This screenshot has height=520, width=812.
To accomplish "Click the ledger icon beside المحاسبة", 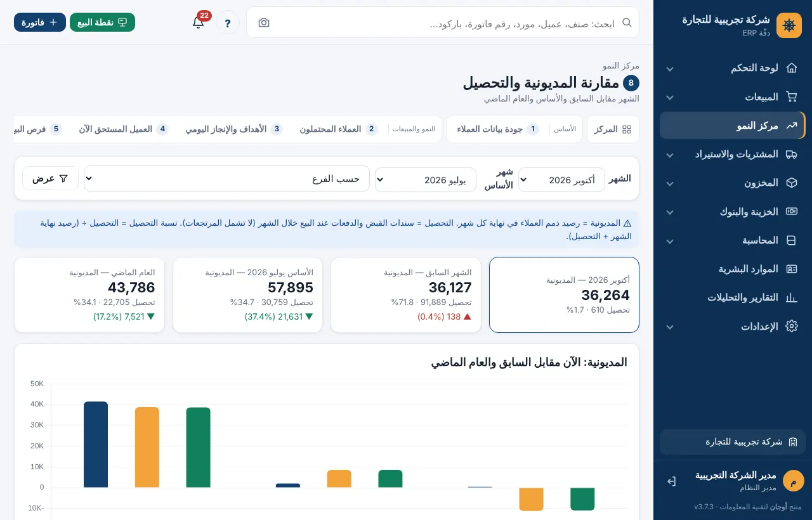I will tap(791, 240).
